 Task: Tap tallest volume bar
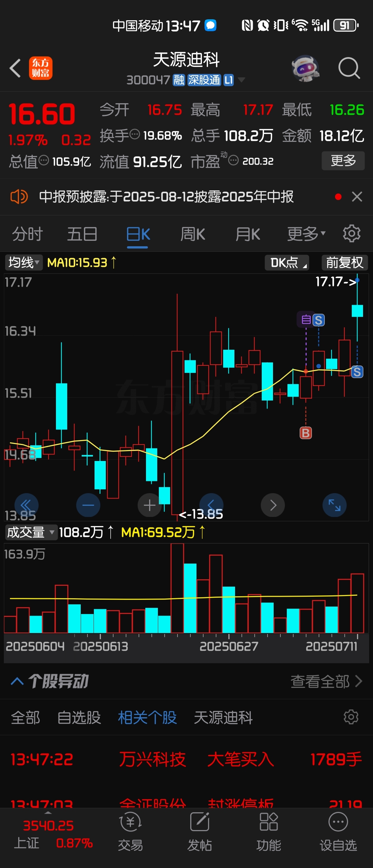click(x=177, y=588)
